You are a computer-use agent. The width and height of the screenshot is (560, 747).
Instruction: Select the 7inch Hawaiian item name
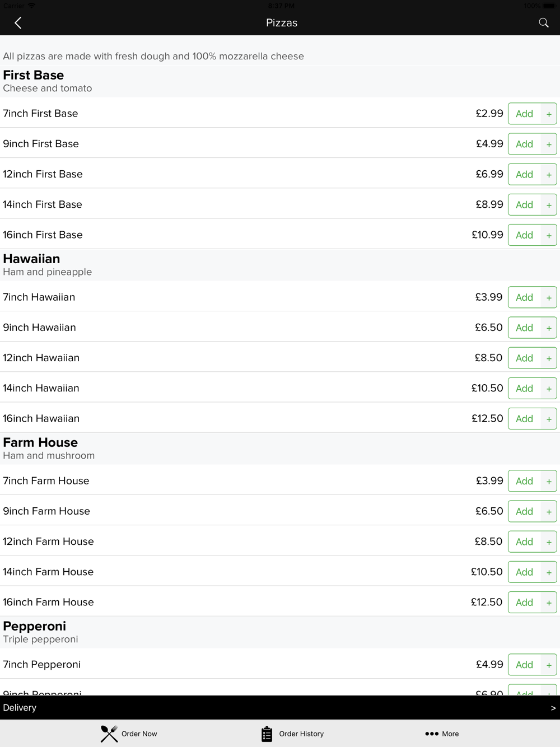click(39, 297)
